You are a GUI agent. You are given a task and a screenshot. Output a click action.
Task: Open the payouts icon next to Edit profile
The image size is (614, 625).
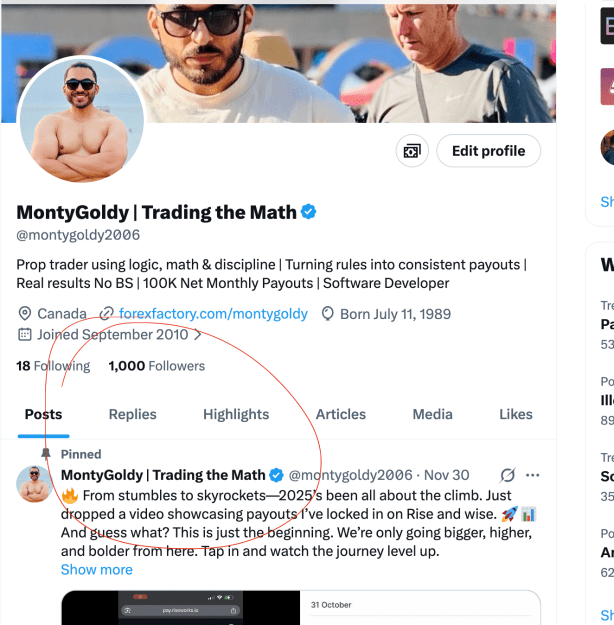[412, 151]
